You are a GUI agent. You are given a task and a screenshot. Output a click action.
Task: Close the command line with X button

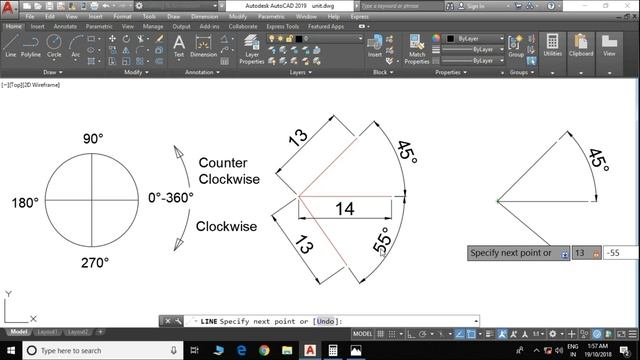[x=167, y=321]
